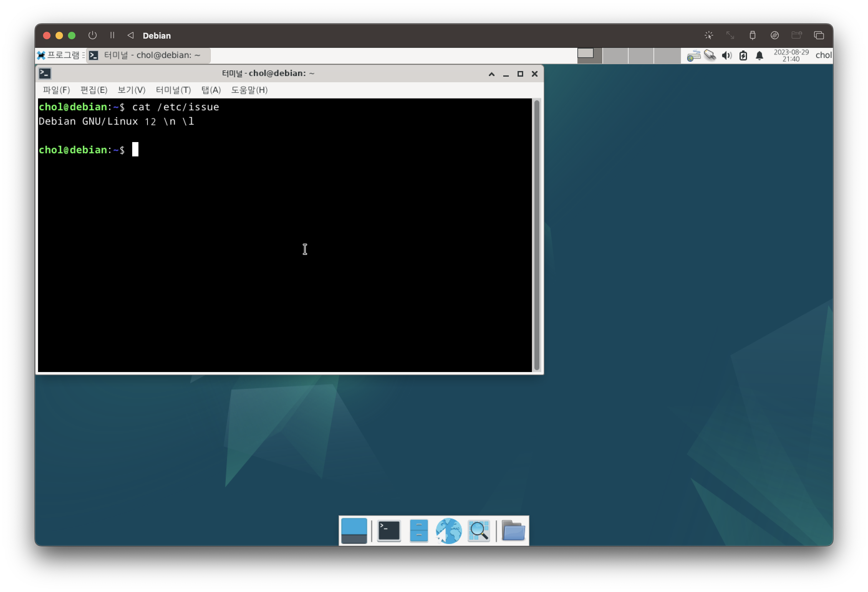This screenshot has width=868, height=592.
Task: Click the windows overlay icon in VM toolbar
Action: point(819,36)
